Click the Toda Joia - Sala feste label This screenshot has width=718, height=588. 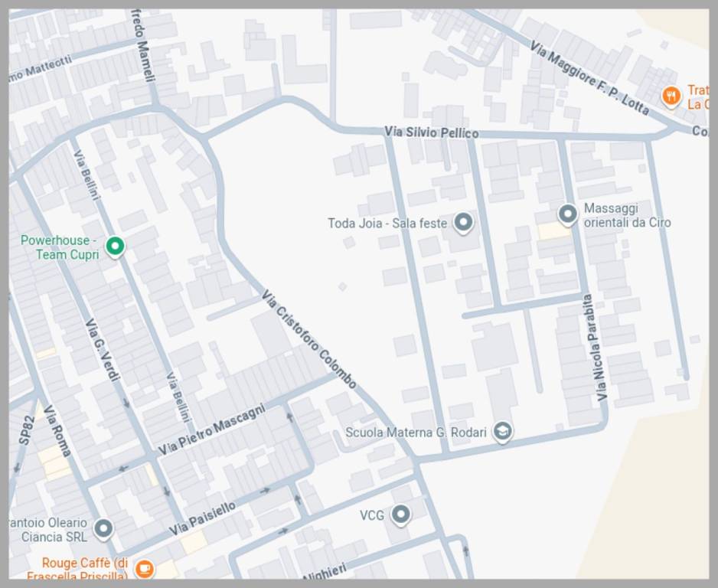387,224
